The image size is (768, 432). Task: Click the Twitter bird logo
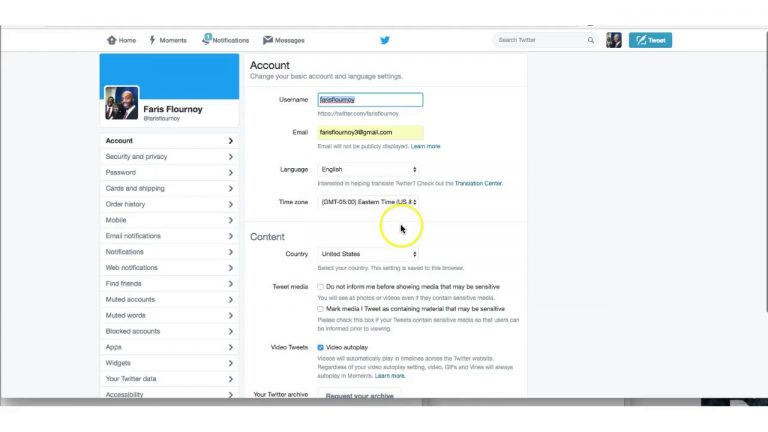pyautogui.click(x=385, y=40)
